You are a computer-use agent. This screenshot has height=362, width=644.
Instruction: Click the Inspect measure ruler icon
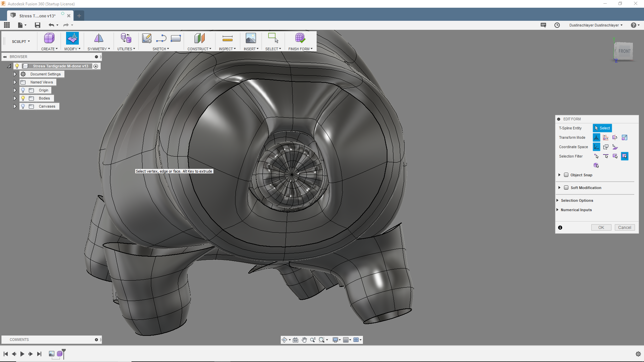point(227,38)
